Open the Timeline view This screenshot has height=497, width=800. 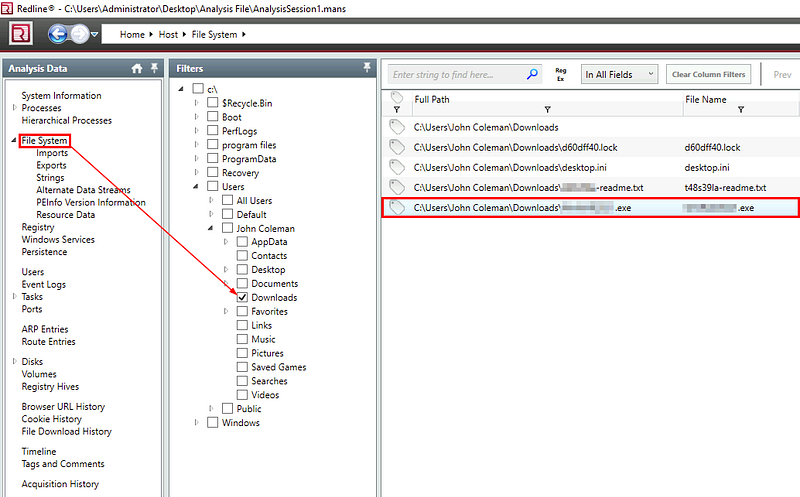click(x=39, y=452)
